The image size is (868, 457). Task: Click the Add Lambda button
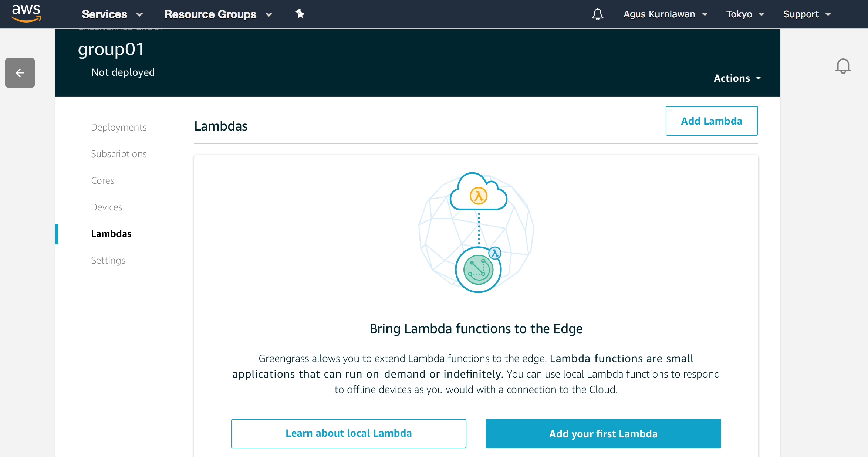click(711, 121)
